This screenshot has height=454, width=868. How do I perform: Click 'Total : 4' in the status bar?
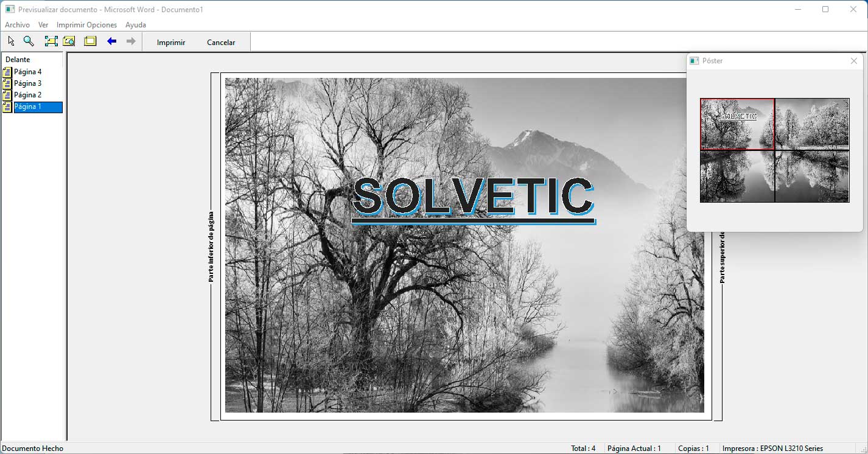[x=583, y=449]
